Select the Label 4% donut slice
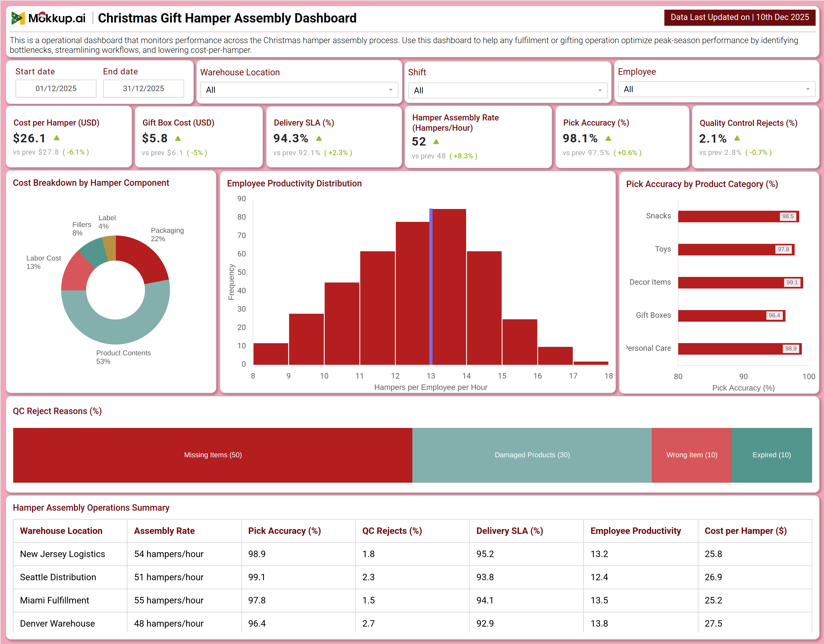Viewport: 824px width, 644px height. pyautogui.click(x=110, y=248)
